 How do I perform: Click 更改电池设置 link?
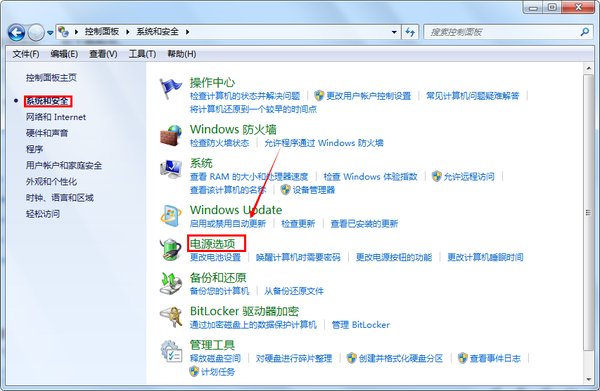[x=215, y=257]
